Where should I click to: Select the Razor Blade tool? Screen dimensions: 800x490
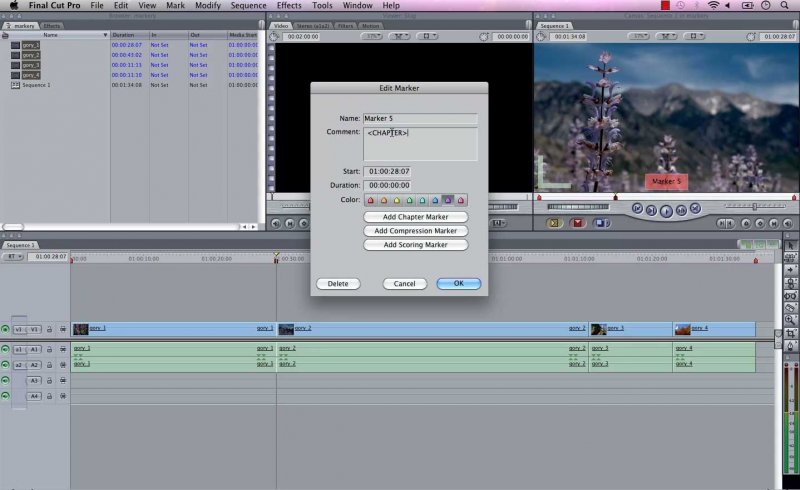[x=791, y=307]
